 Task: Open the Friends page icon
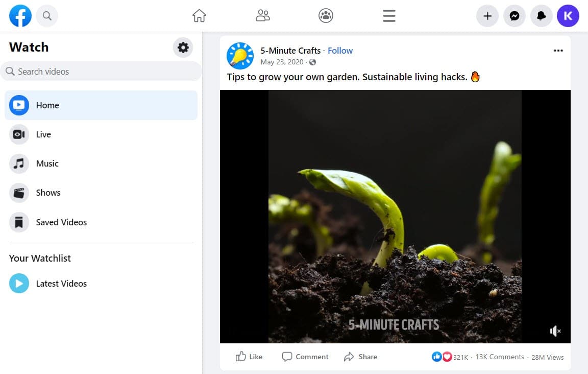point(263,15)
